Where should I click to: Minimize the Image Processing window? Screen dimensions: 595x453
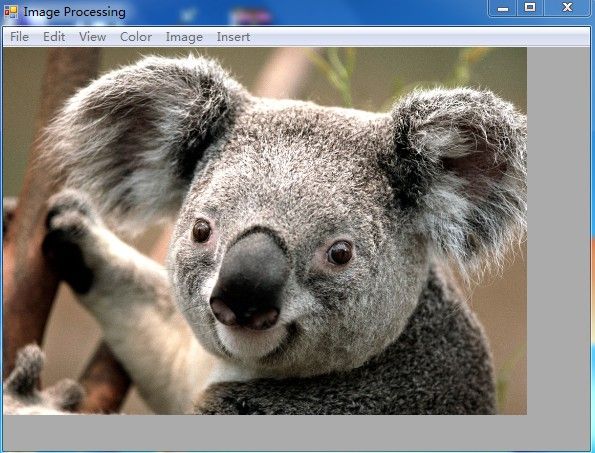coord(502,8)
